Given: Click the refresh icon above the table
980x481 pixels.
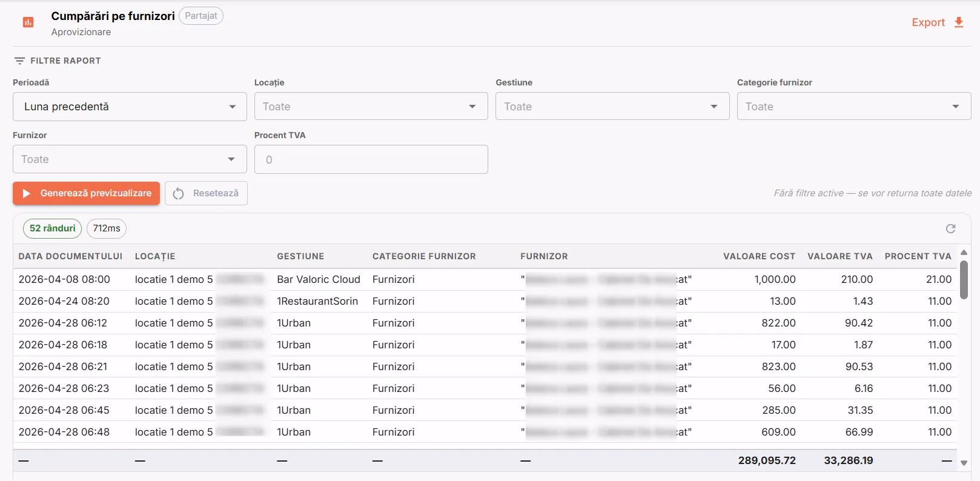Looking at the screenshot, I should point(950,228).
